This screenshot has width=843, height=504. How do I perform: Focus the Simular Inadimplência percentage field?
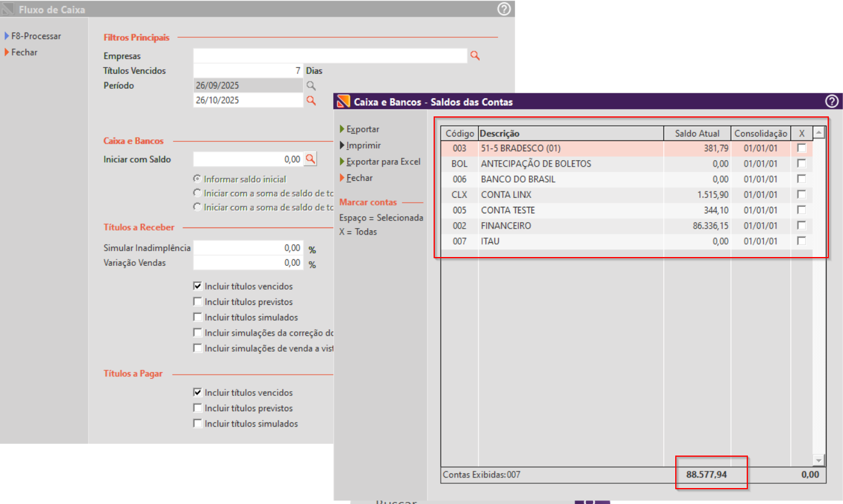click(x=248, y=248)
